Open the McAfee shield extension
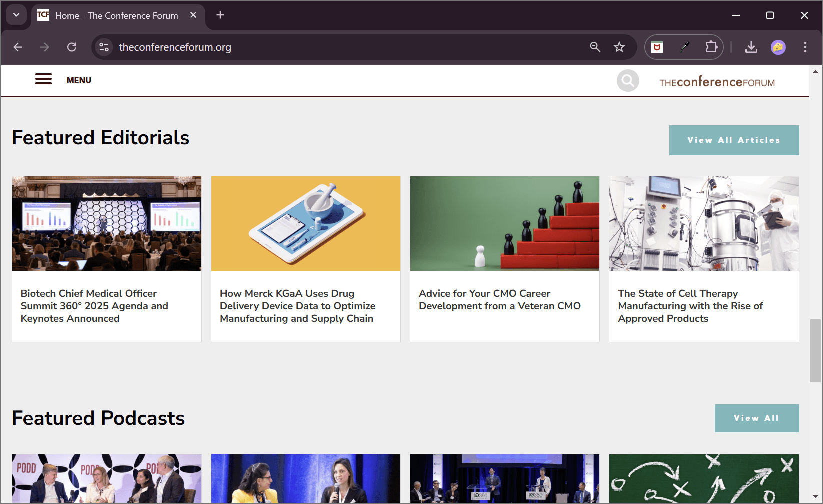This screenshot has width=823, height=504. click(x=657, y=47)
